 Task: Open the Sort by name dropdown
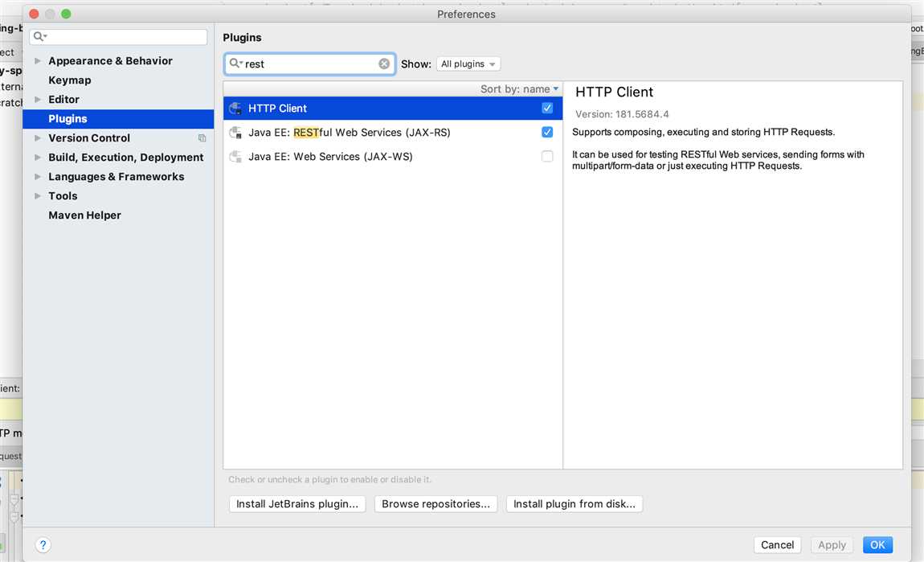[518, 89]
